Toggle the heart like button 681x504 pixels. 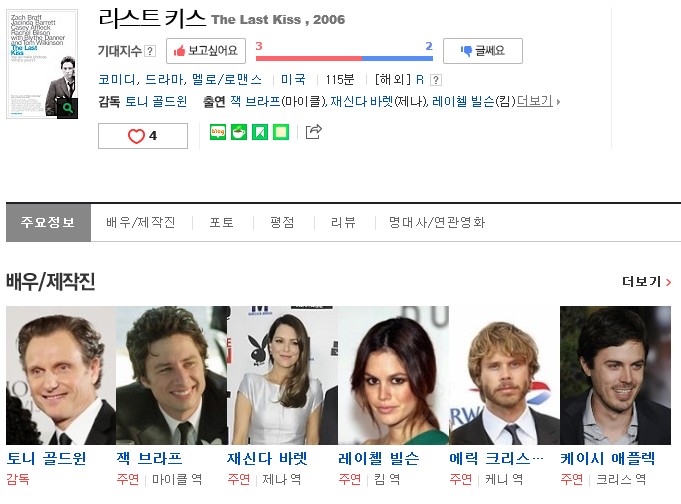(x=143, y=136)
